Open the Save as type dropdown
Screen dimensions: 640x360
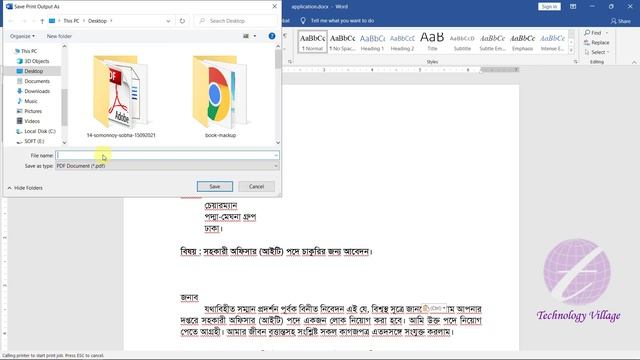167,166
